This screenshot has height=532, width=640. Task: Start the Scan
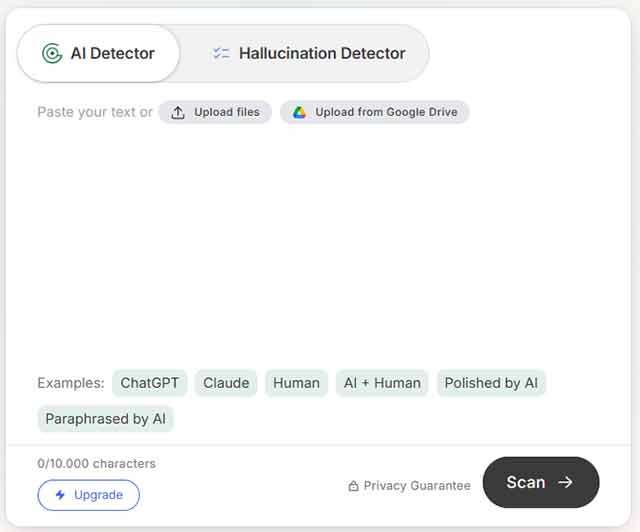point(541,482)
